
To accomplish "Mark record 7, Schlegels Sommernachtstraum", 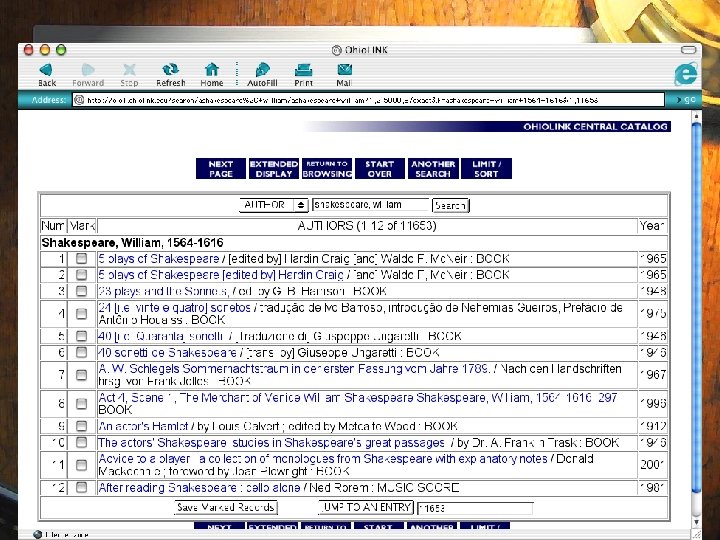I will tap(81, 375).
